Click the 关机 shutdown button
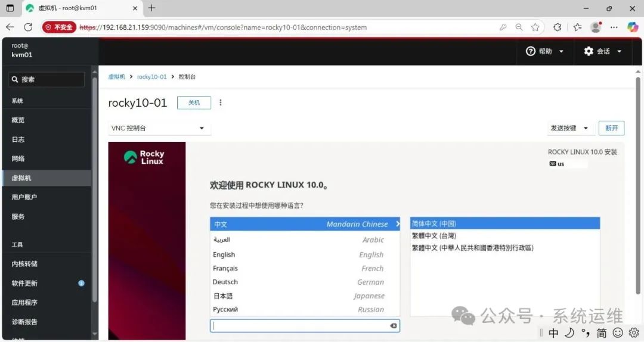This screenshot has height=342, width=644. tap(194, 102)
